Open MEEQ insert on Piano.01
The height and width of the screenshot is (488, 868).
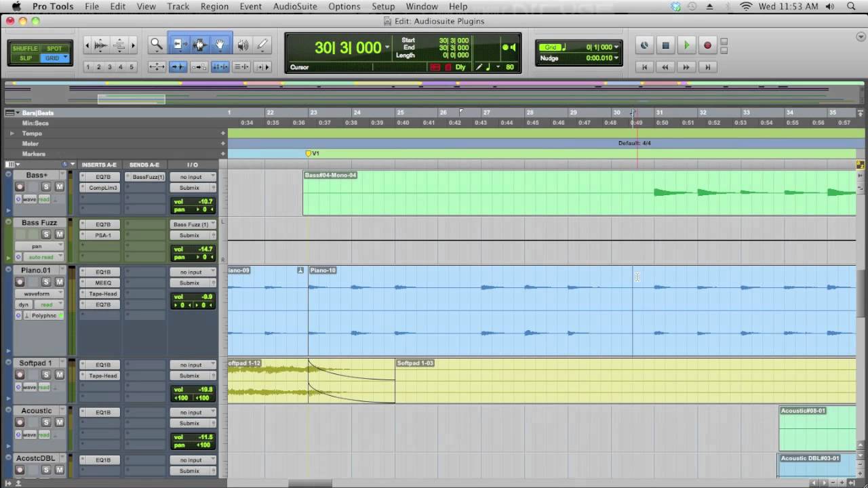pyautogui.click(x=102, y=283)
